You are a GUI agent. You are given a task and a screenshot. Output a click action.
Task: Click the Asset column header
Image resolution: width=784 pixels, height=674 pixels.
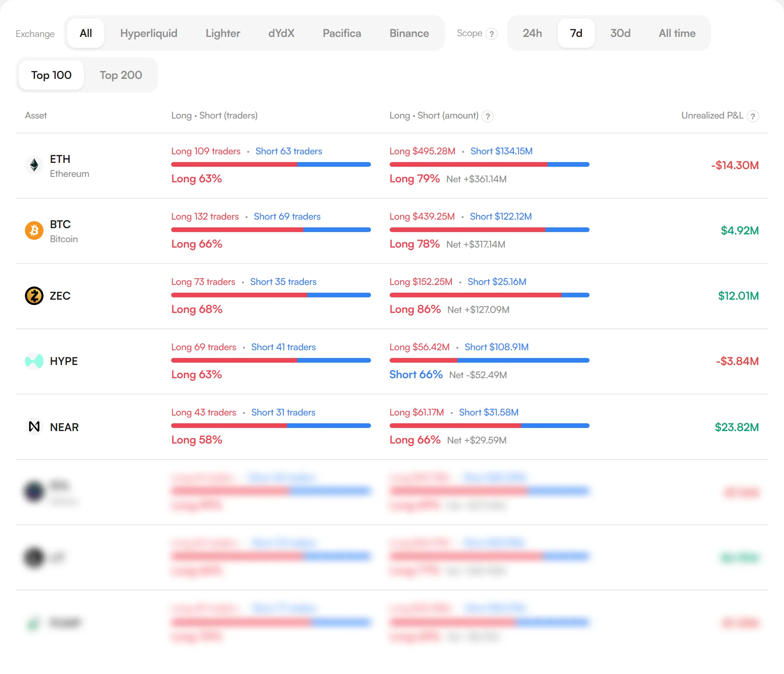(x=36, y=115)
